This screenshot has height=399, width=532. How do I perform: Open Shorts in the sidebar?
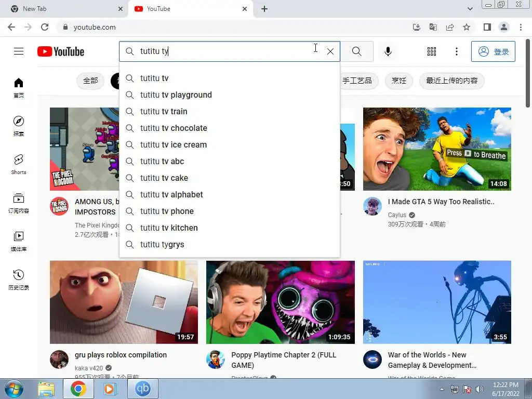coord(19,165)
